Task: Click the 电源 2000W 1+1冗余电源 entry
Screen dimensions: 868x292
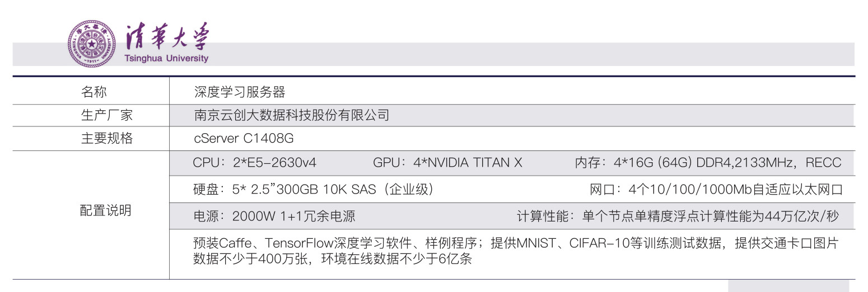Action: (274, 216)
